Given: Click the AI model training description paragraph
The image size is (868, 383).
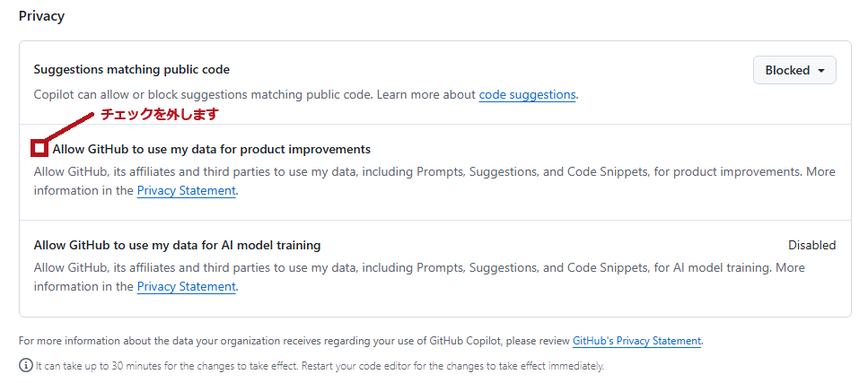Looking at the screenshot, I should [x=413, y=267].
